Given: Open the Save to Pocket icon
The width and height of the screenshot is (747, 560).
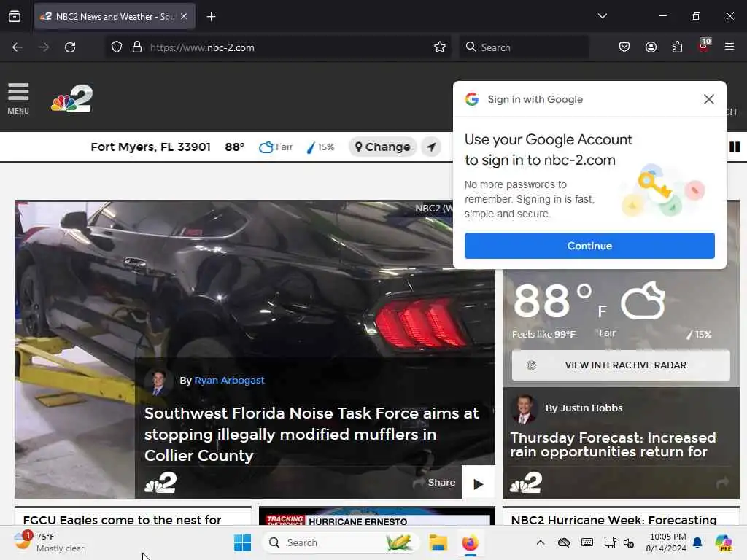Looking at the screenshot, I should tap(624, 47).
